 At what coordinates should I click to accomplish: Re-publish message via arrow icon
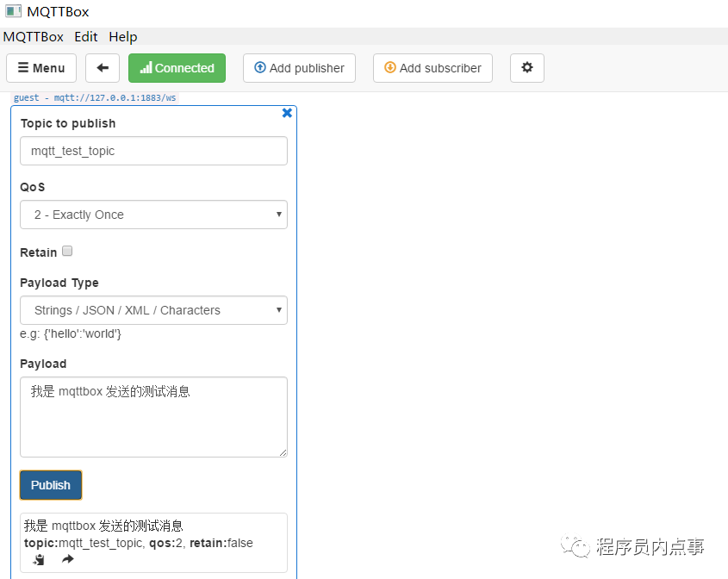point(67,559)
